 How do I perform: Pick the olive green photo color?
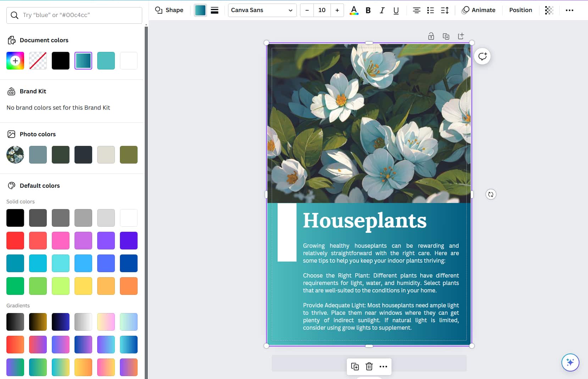tap(129, 155)
